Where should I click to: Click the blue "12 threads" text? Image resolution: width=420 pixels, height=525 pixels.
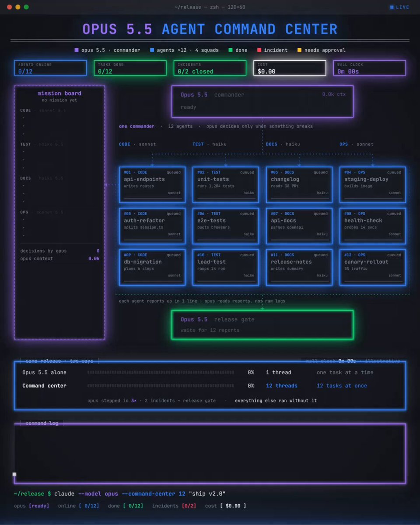(282, 386)
